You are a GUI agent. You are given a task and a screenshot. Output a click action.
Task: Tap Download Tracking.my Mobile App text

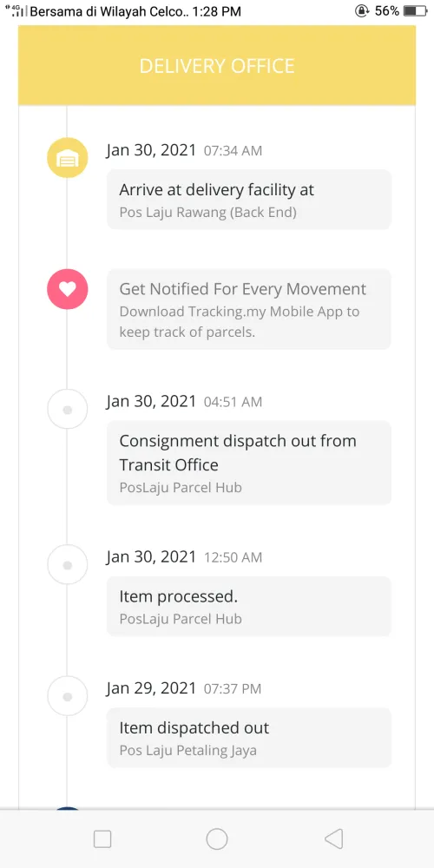[240, 322]
